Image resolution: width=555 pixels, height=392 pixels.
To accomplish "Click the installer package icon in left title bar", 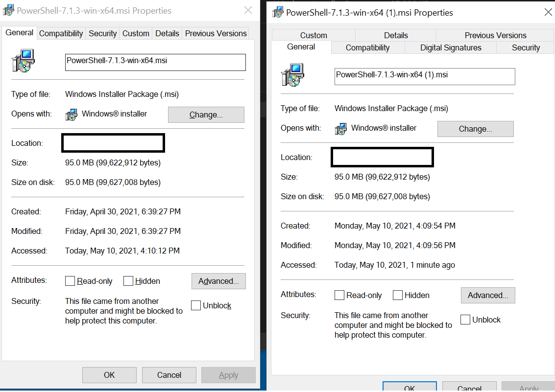I will click(x=8, y=9).
